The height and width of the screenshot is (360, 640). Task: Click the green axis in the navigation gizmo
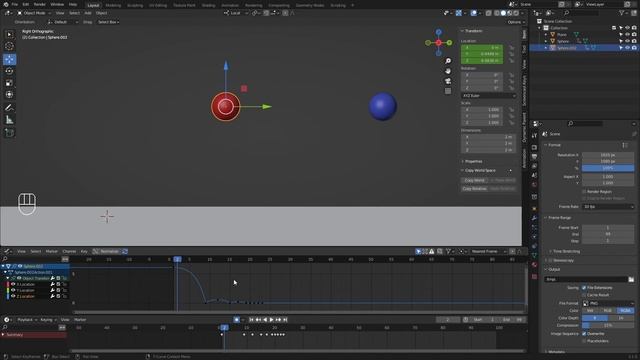click(x=449, y=42)
